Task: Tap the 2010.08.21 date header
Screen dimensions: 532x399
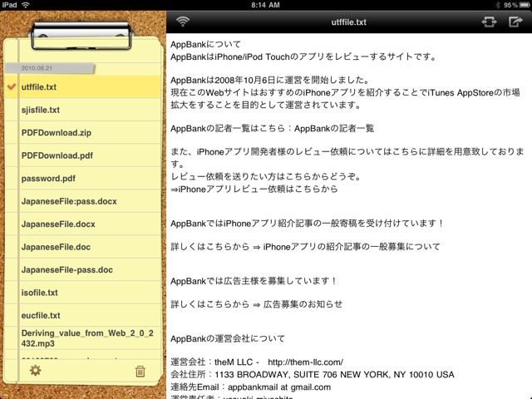Action: click(x=50, y=68)
